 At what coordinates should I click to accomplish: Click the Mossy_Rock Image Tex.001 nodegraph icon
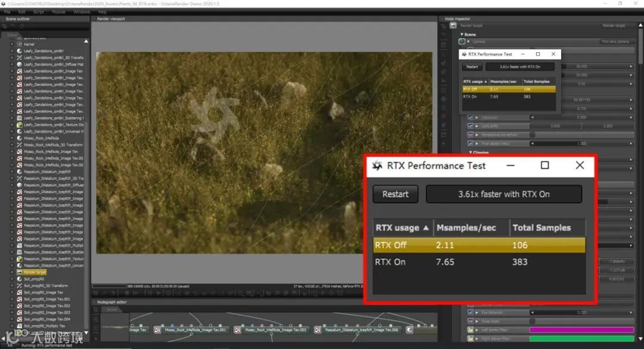tap(157, 330)
